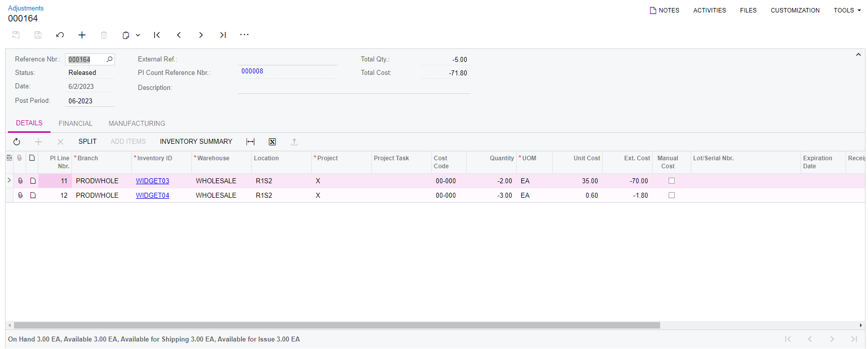Click the grid delete row icon

pos(60,142)
